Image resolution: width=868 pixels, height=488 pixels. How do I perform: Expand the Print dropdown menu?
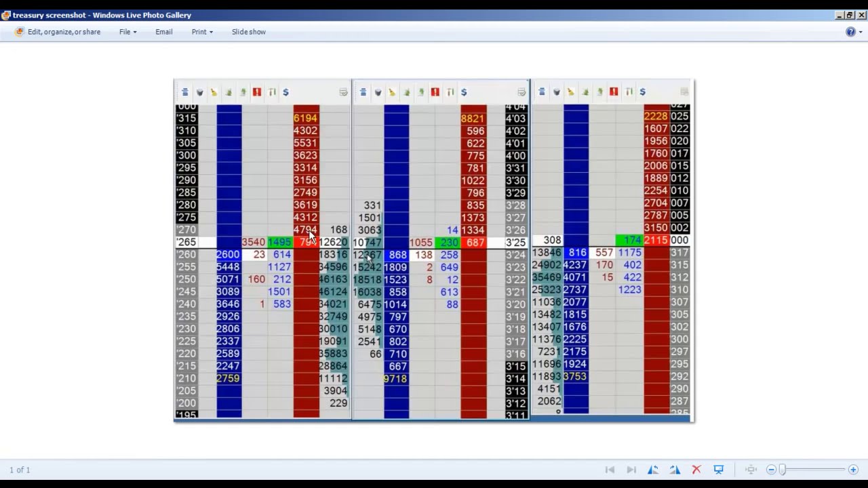tap(201, 32)
